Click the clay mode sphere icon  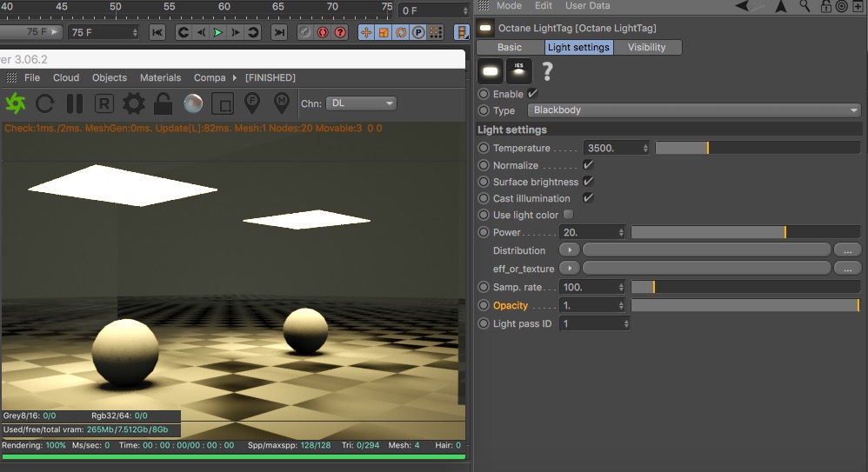192,103
